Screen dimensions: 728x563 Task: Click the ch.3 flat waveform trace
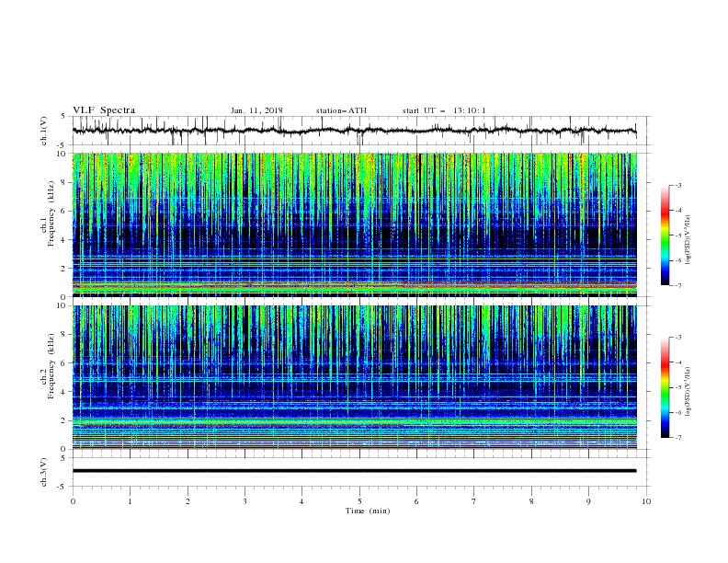(x=354, y=471)
